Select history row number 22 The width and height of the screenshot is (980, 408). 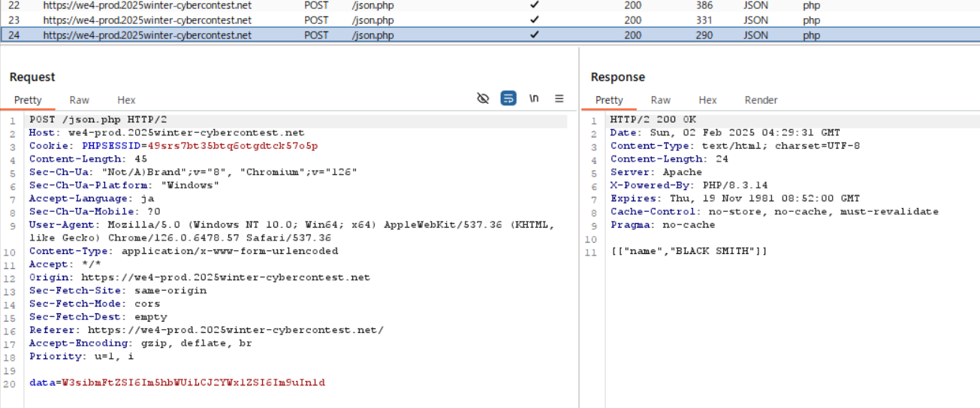tap(490, 5)
